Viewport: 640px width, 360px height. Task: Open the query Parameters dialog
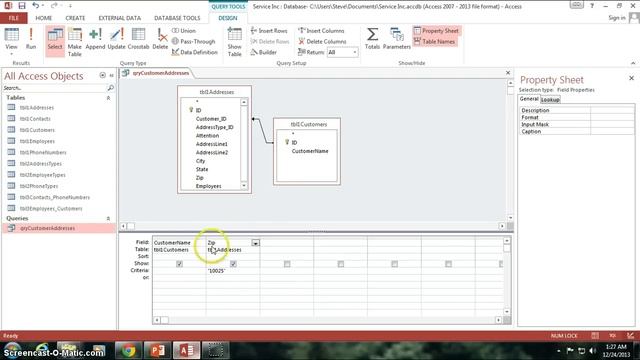396,38
